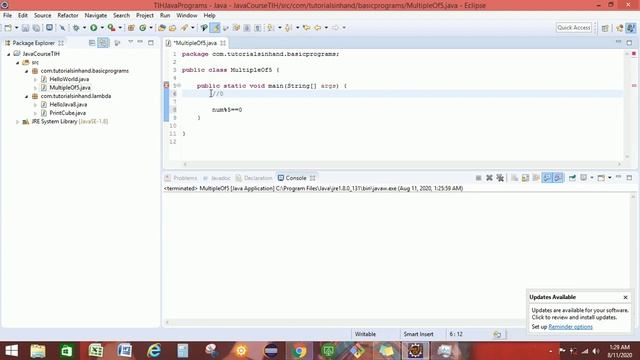
Task: Open Windows Start button
Action: [11, 351]
